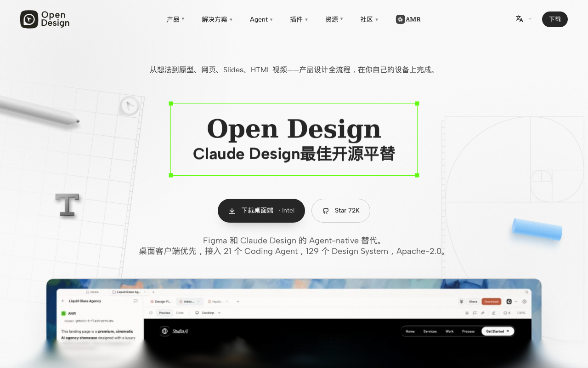
Task: Expand the 解决方案 menu
Action: (x=217, y=19)
